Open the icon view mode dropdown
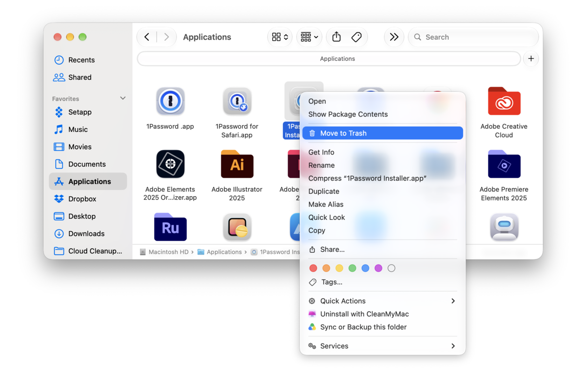The height and width of the screenshot is (387, 588). [280, 37]
